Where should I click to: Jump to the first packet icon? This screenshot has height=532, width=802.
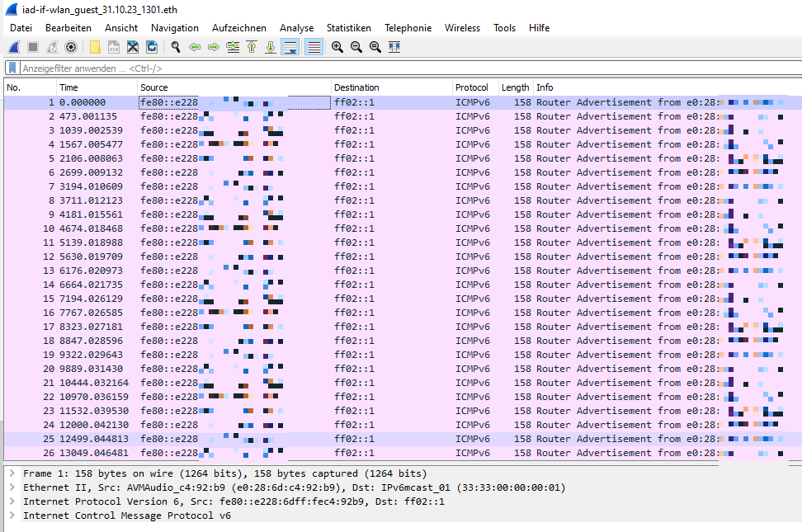[x=252, y=47]
